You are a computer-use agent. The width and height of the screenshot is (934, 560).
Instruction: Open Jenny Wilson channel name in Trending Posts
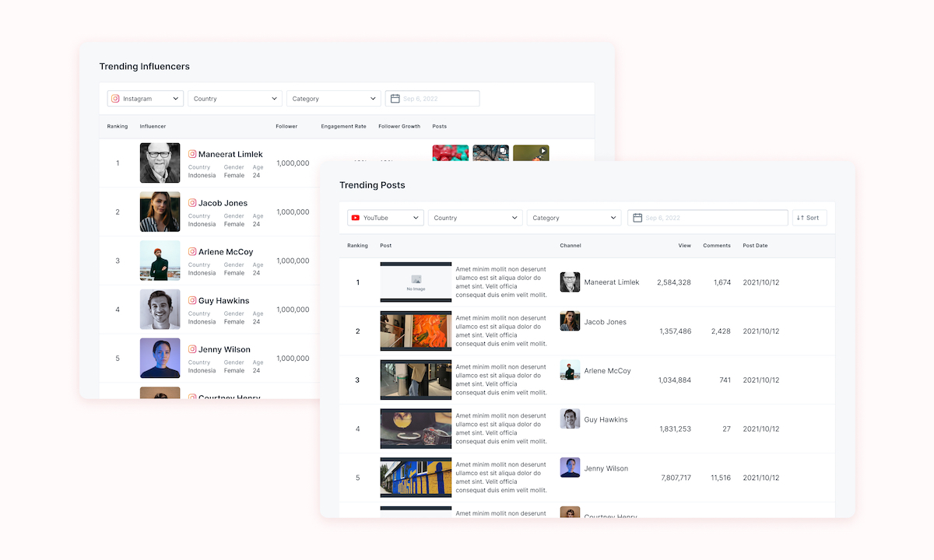[606, 468]
